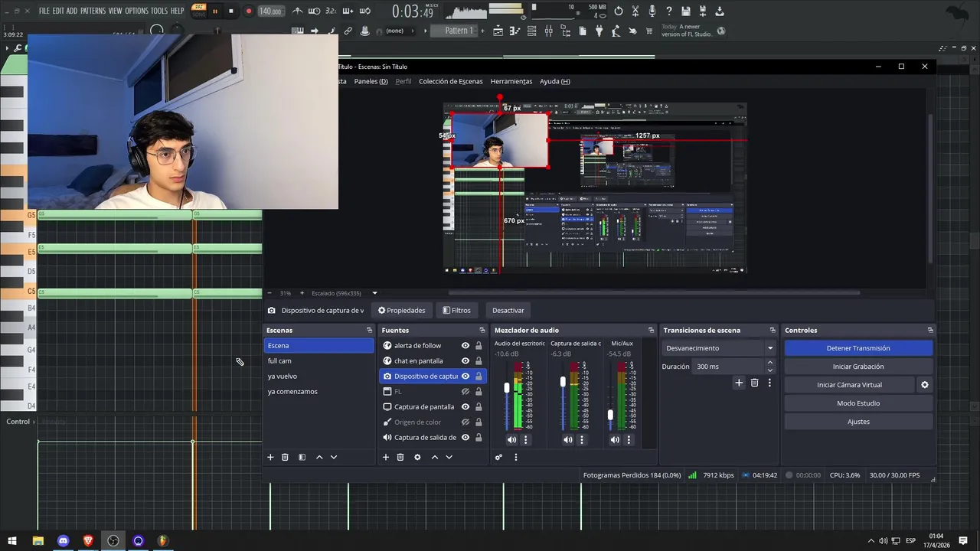Move the scene up with the Escenas up arrow
This screenshot has height=551, width=980.
pyautogui.click(x=319, y=457)
